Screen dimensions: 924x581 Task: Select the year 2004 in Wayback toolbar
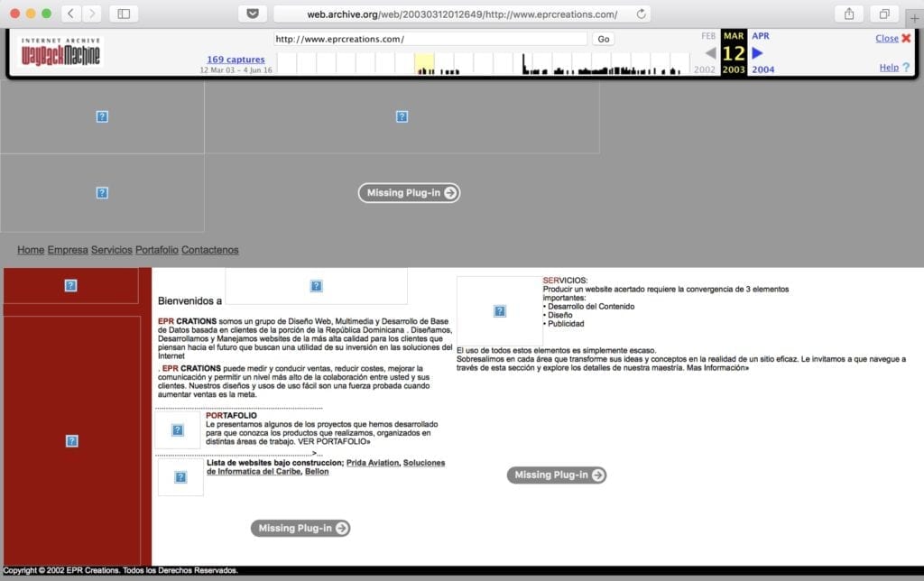click(x=763, y=69)
